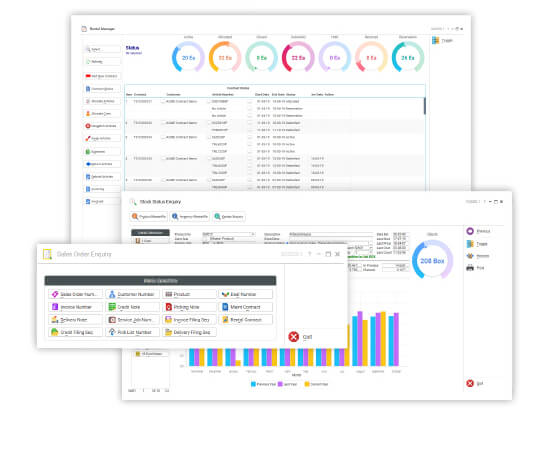
Task: Click the Print icon in Stock Status Enquiry
Action: tap(470, 268)
